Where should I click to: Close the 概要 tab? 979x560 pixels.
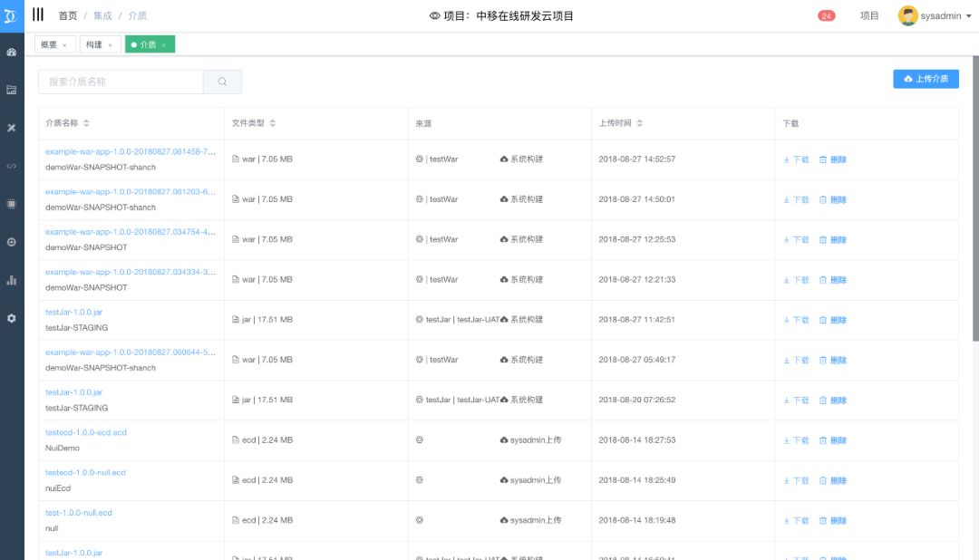click(x=64, y=45)
